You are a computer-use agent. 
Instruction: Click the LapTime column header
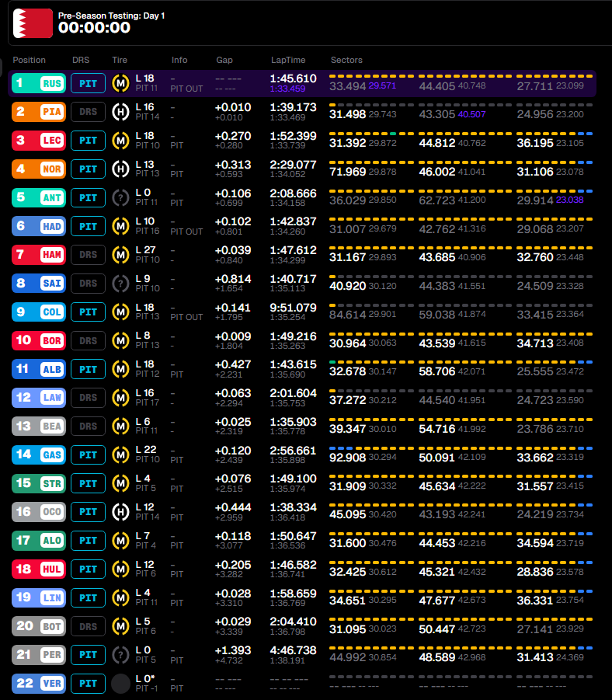click(x=288, y=60)
